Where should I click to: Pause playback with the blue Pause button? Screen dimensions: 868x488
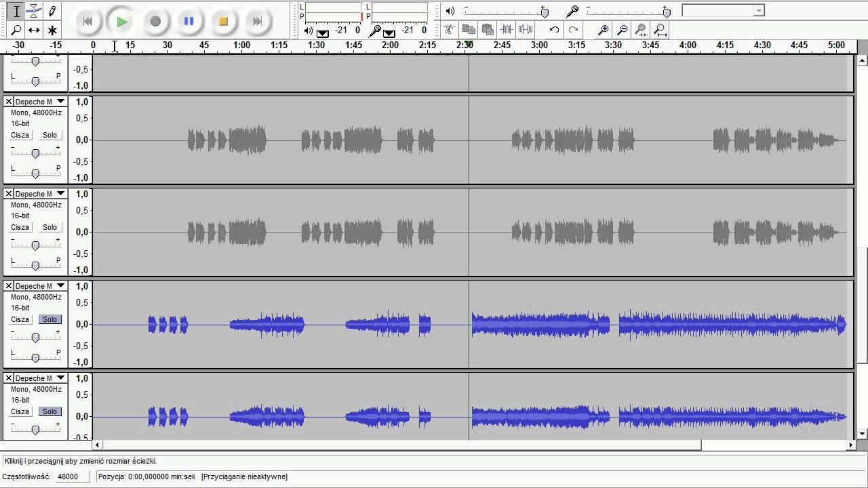point(189,21)
